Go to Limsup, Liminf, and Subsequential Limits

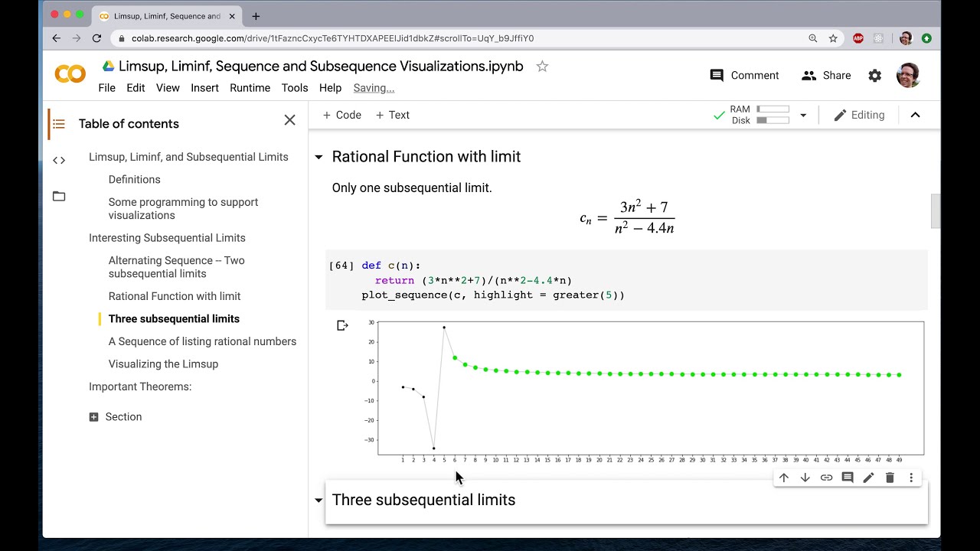(188, 157)
